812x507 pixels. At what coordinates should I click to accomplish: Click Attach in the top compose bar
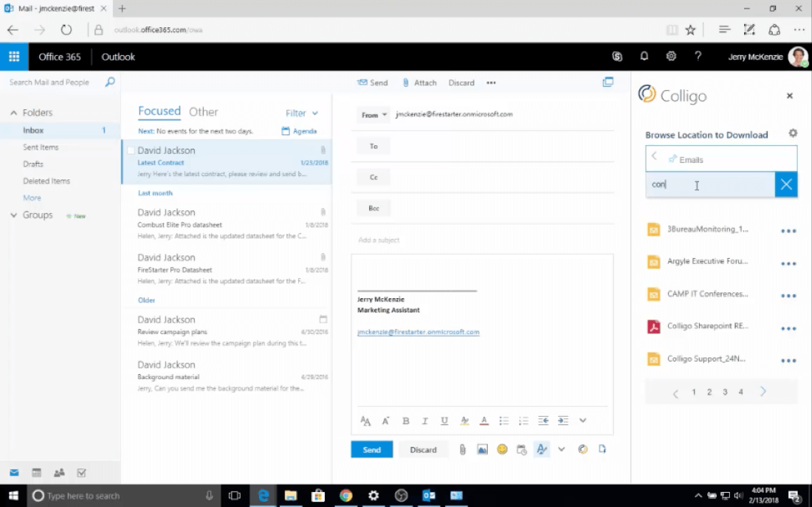(x=419, y=82)
